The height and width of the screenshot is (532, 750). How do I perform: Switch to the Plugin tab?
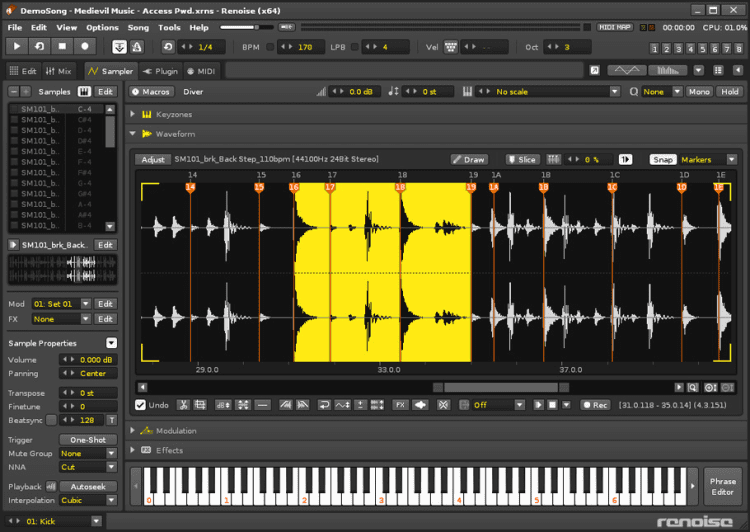(x=161, y=71)
